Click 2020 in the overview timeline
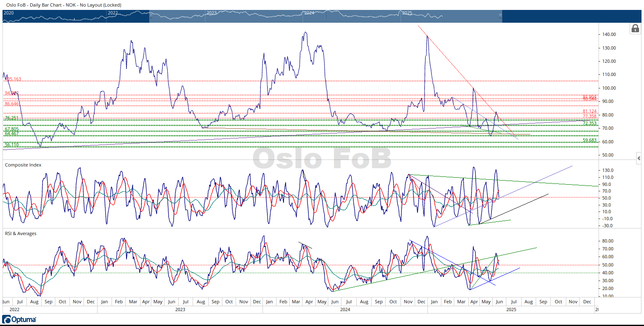 click(x=9, y=13)
